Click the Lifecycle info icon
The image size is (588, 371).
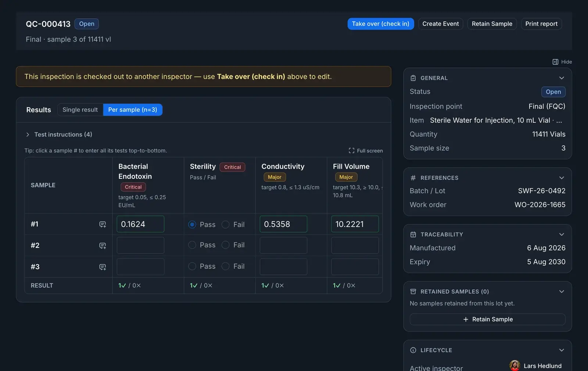coord(413,350)
